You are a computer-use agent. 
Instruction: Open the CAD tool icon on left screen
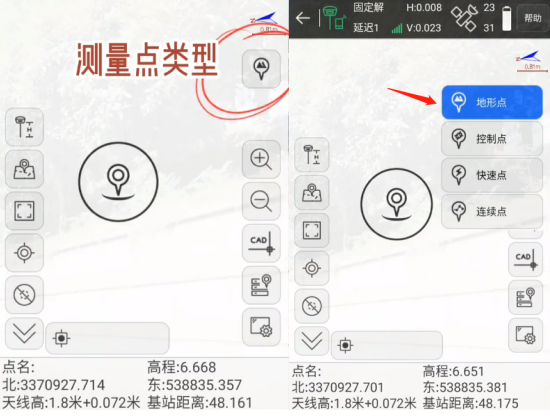261,243
